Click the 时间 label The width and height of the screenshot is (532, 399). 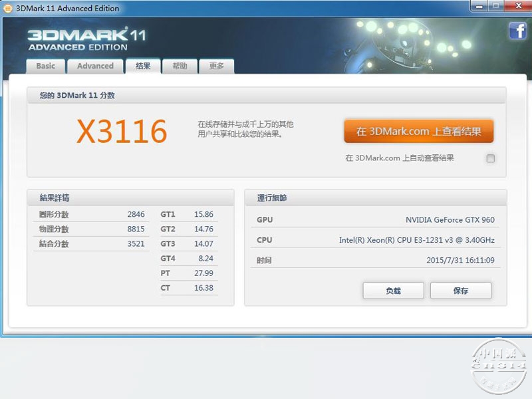(264, 260)
